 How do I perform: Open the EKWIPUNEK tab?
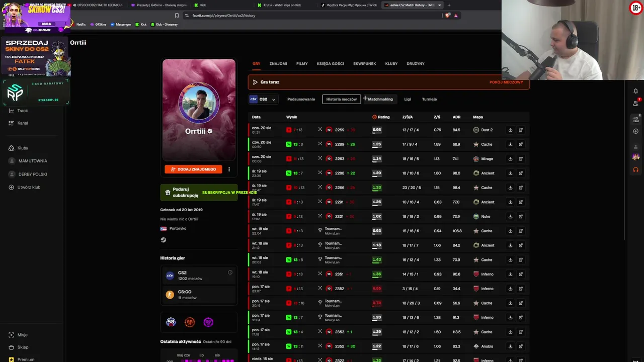coord(365,64)
